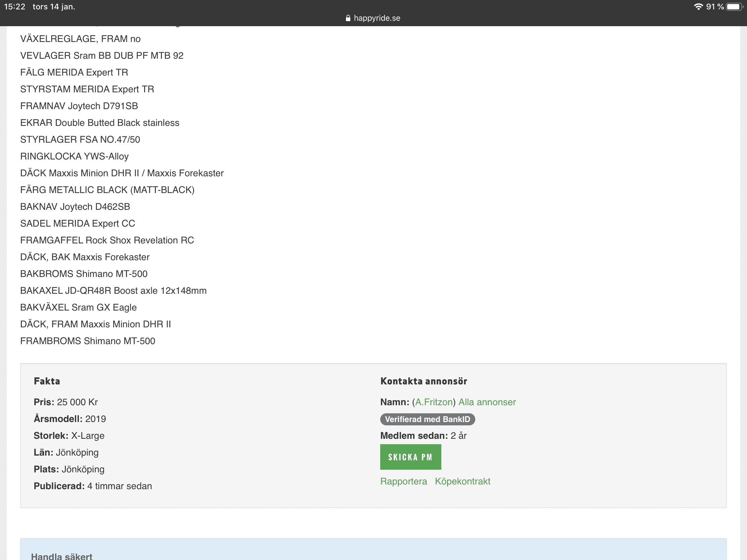This screenshot has width=747, height=560.
Task: Click the SKICKA PM button
Action: pyautogui.click(x=410, y=457)
